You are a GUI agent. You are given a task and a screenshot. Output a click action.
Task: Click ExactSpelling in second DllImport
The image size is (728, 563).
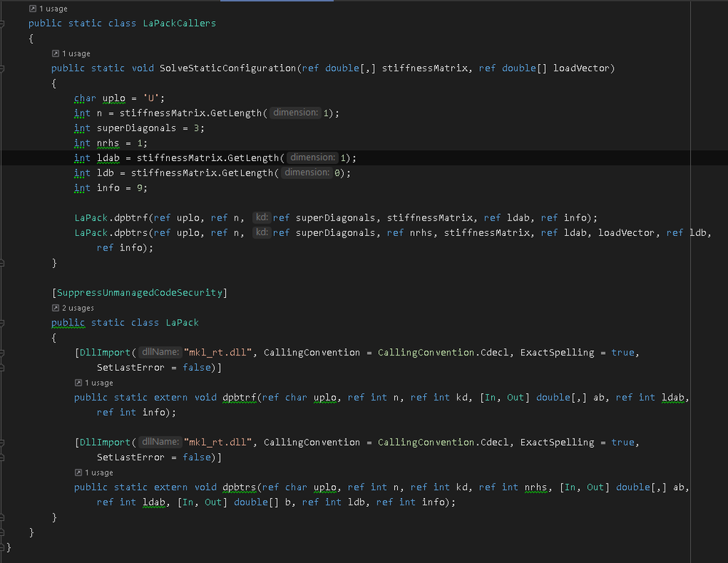pos(557,442)
